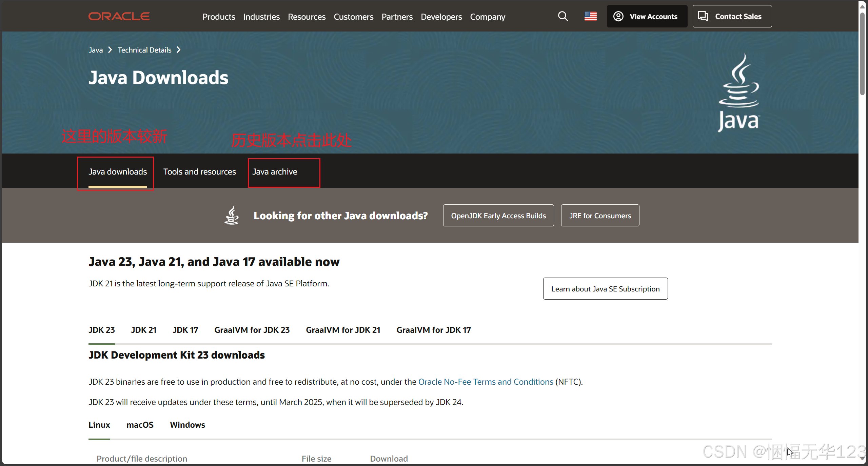Select the JDK 21 tab
This screenshot has height=466, width=868.
(x=144, y=330)
